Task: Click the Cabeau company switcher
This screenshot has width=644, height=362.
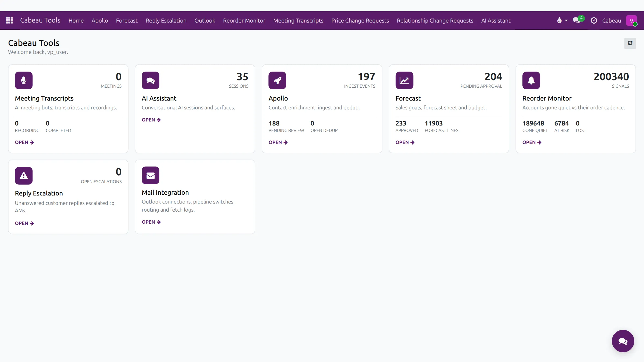Action: [x=612, y=21]
